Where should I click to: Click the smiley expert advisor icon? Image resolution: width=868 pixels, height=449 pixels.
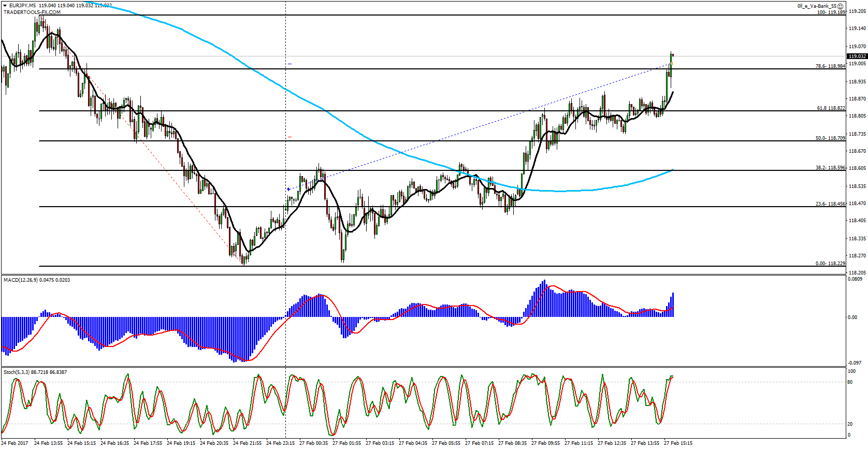[x=841, y=6]
